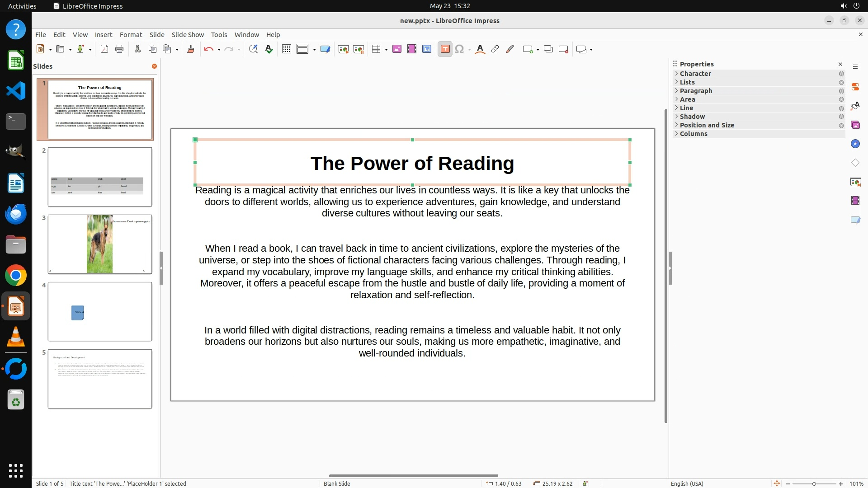Expand the Position and Size section
This screenshot has height=488, width=868.
(707, 125)
